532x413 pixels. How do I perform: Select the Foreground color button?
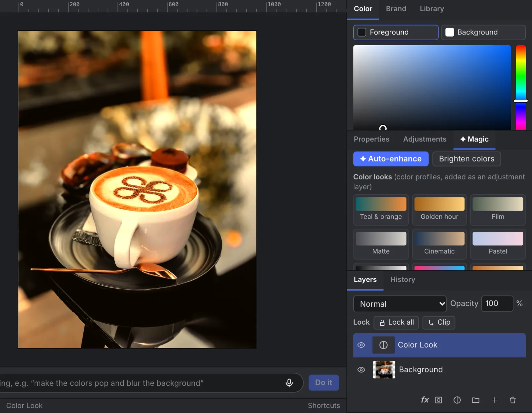(396, 32)
